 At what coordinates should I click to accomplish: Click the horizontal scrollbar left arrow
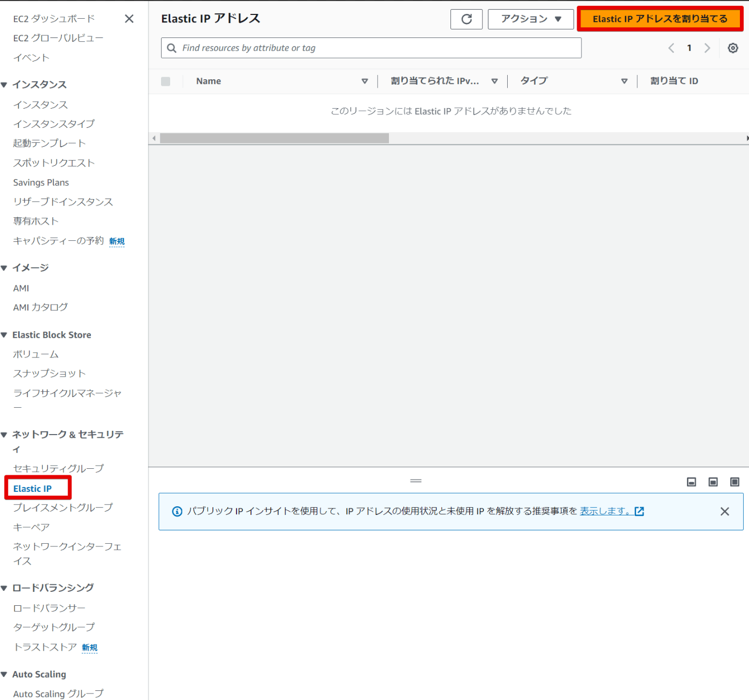(154, 138)
